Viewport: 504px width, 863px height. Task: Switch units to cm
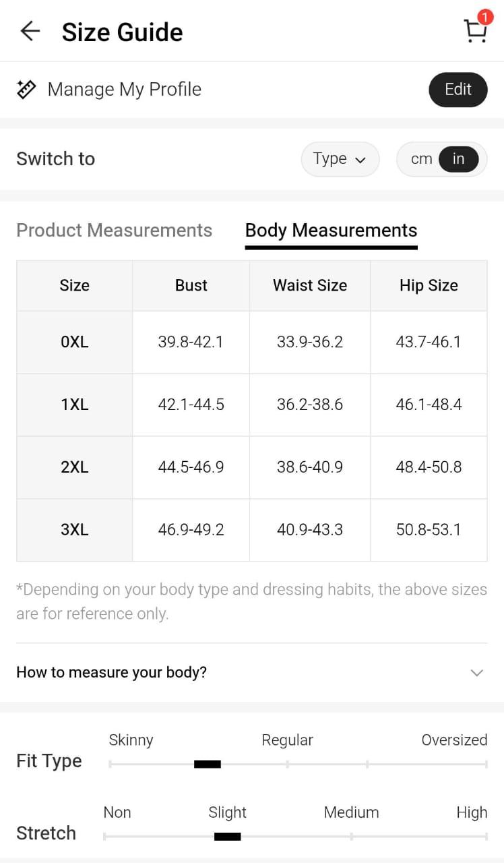click(421, 159)
